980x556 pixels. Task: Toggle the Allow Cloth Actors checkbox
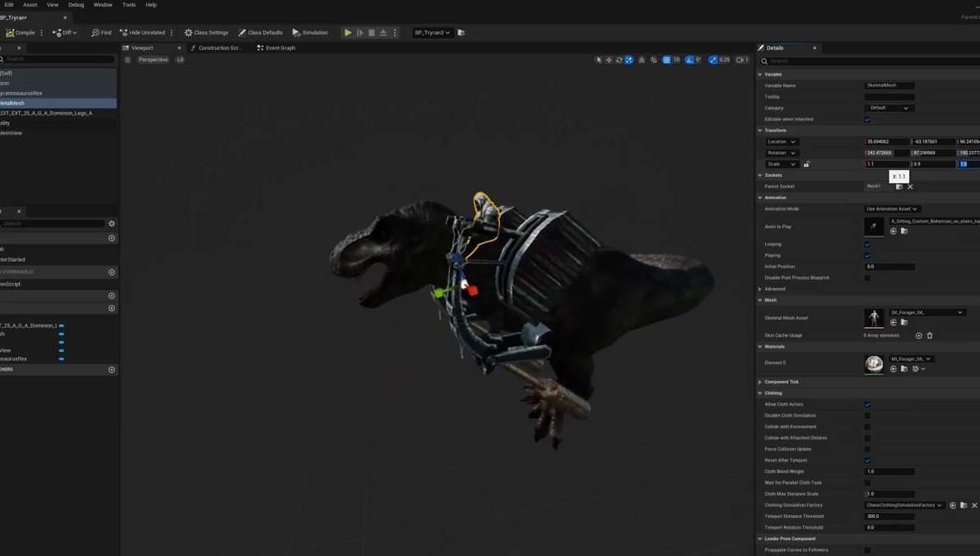click(868, 404)
